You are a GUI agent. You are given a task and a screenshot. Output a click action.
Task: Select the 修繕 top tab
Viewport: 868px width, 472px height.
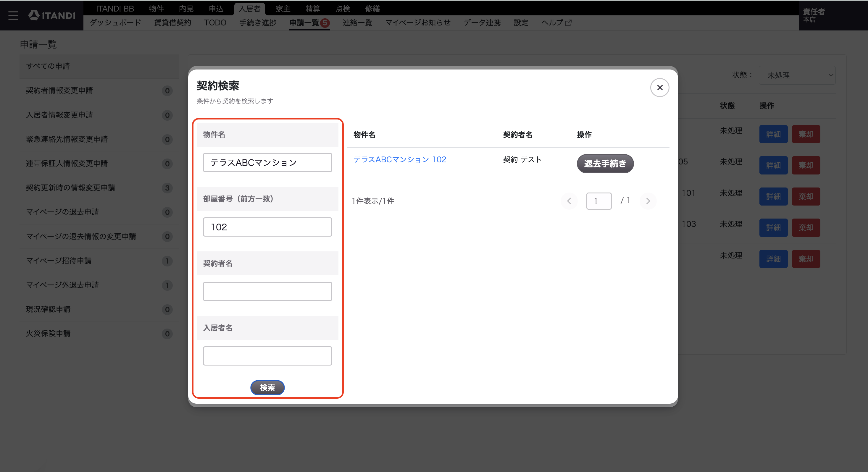(x=372, y=8)
